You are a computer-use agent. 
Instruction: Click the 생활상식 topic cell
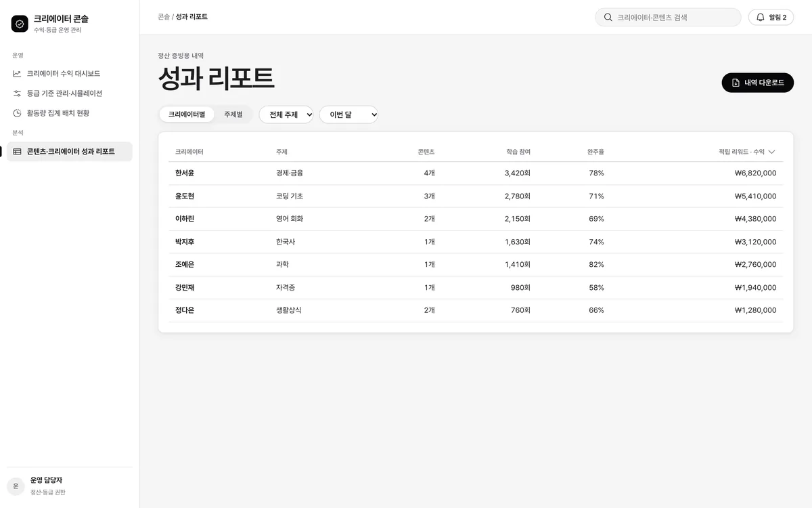[289, 310]
